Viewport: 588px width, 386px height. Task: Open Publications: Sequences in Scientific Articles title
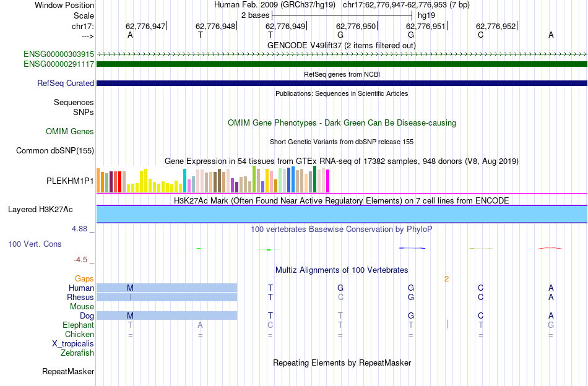pyautogui.click(x=342, y=93)
